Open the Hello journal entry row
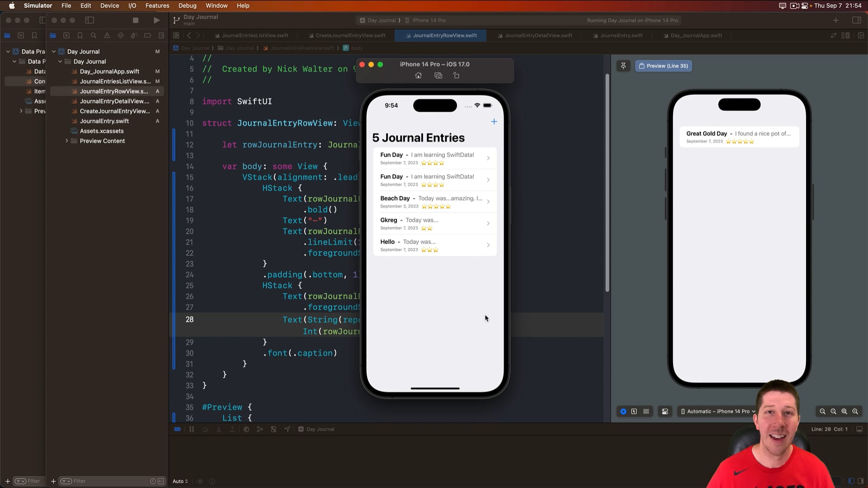 [435, 245]
